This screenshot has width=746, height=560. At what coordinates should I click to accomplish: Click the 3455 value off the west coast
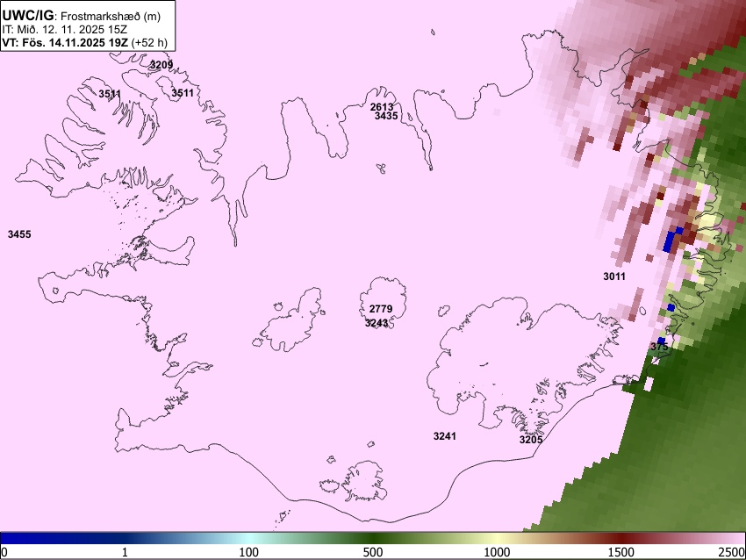coord(19,234)
